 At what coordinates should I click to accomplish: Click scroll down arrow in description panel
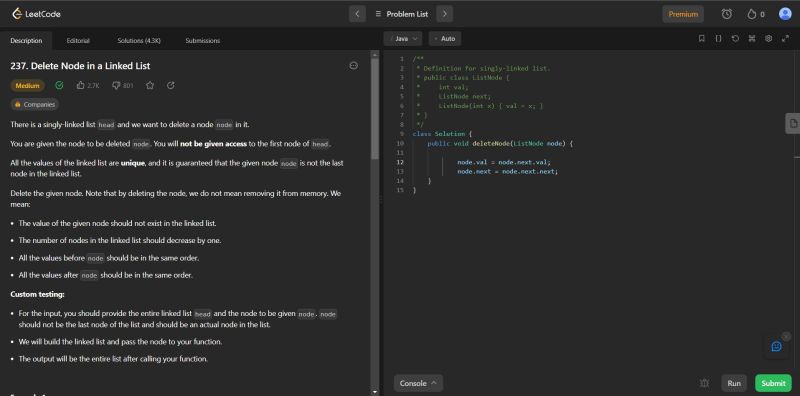click(x=376, y=392)
